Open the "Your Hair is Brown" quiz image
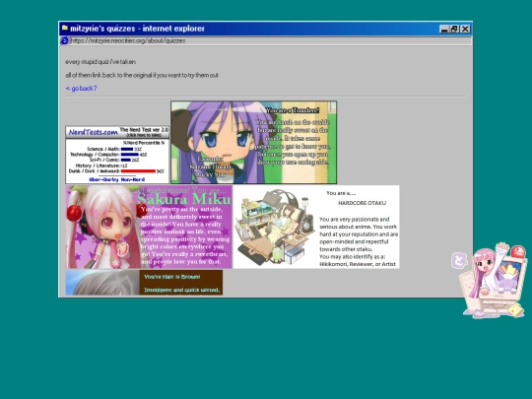 pos(144,283)
